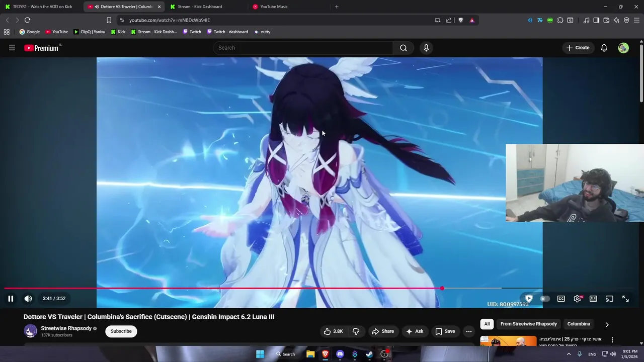Select the All filter chip
The image size is (644, 362).
coord(487,324)
